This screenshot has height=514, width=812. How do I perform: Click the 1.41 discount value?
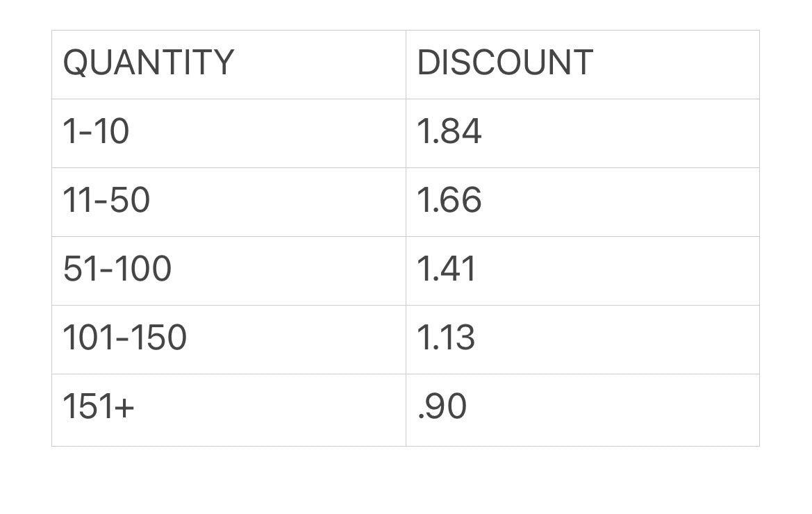click(447, 269)
